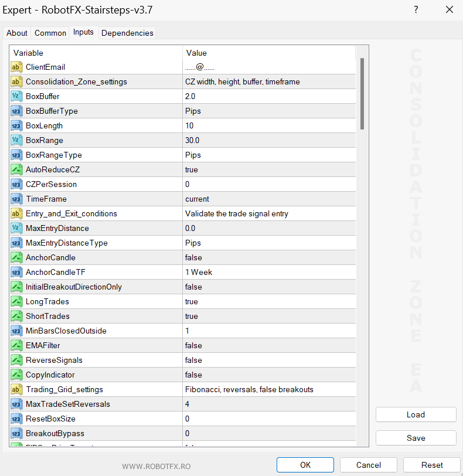Viewport: 463px width, 476px height.
Task: Click the boolean icon beside InitialBreakoutDirectionOnly
Action: (16, 287)
